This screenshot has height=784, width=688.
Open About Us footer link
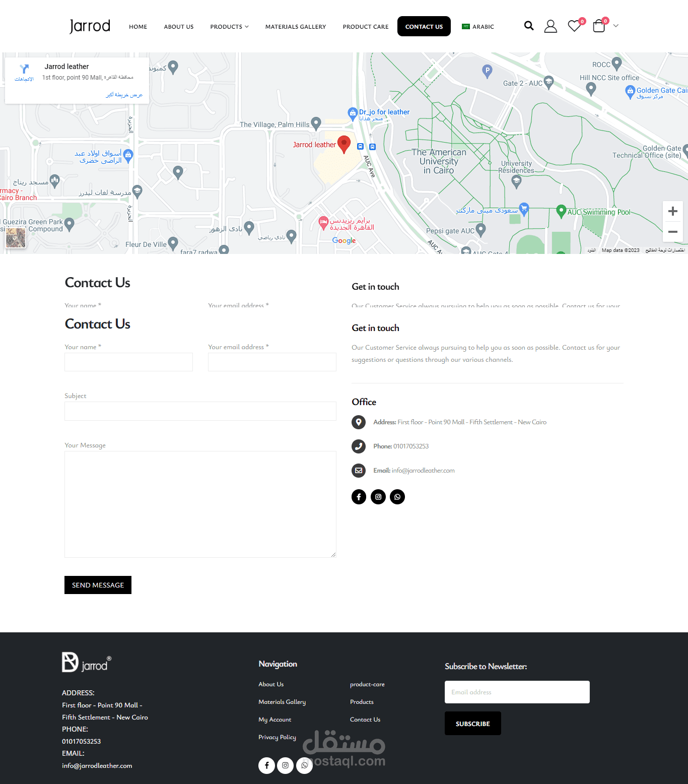pyautogui.click(x=271, y=684)
